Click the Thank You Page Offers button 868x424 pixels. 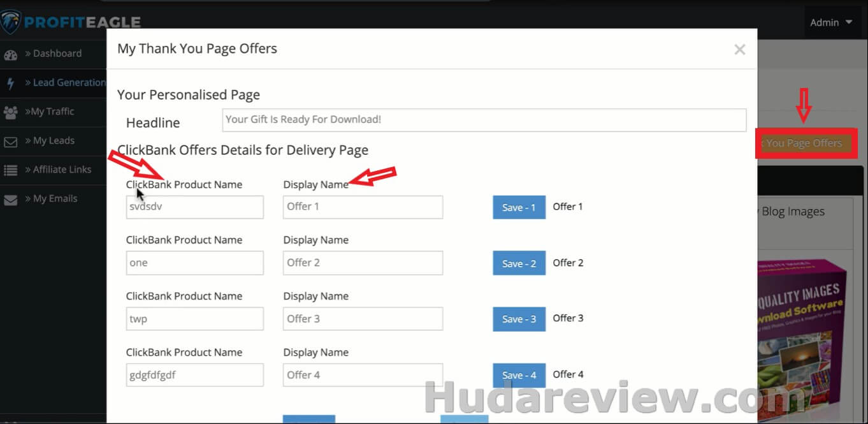point(806,143)
